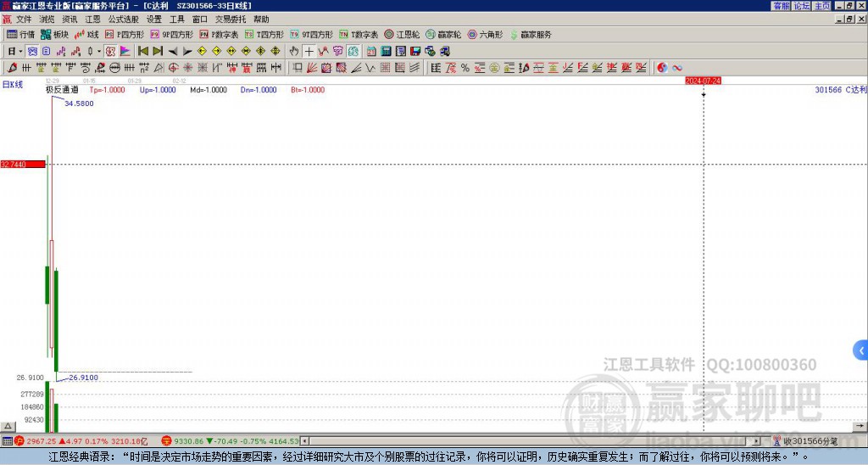868x465 pixels.
Task: Select the hand pan tool
Action: [x=294, y=51]
